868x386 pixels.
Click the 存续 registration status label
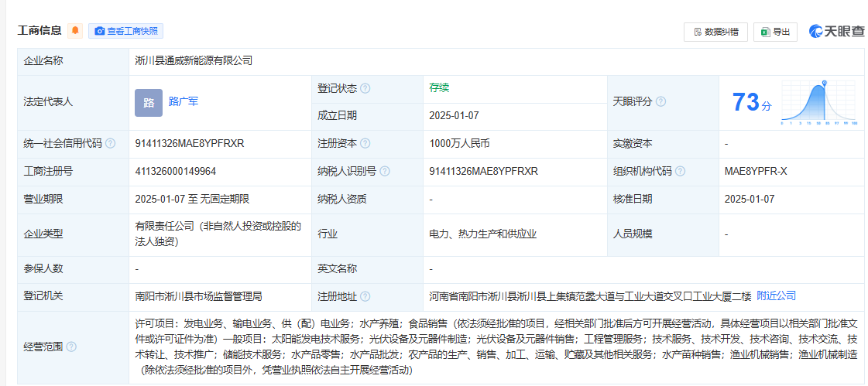pyautogui.click(x=439, y=87)
